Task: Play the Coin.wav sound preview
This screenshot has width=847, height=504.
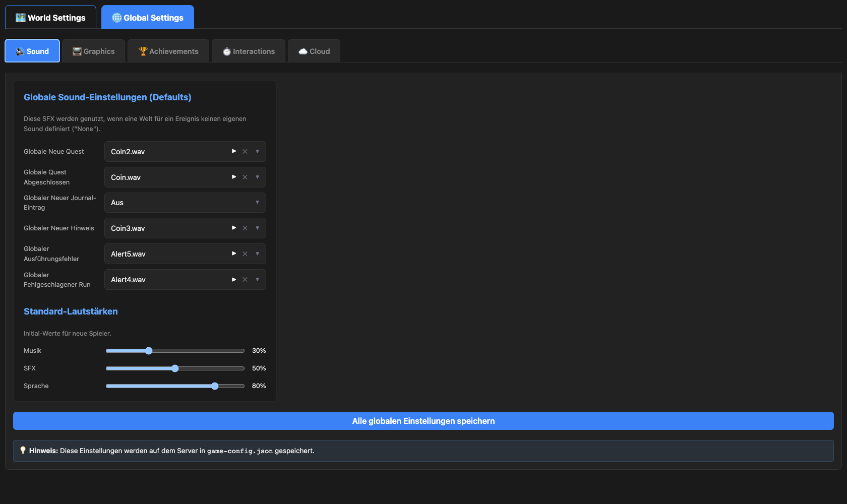Action: pyautogui.click(x=234, y=177)
